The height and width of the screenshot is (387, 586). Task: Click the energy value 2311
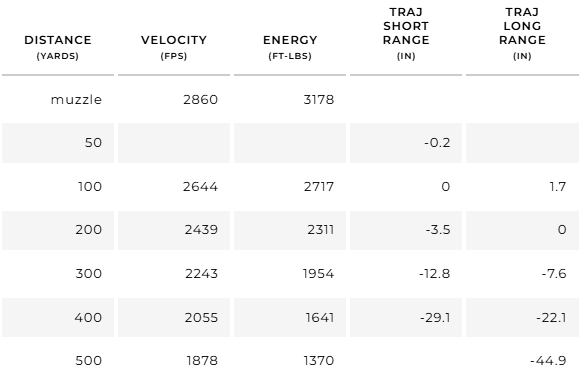tap(321, 229)
